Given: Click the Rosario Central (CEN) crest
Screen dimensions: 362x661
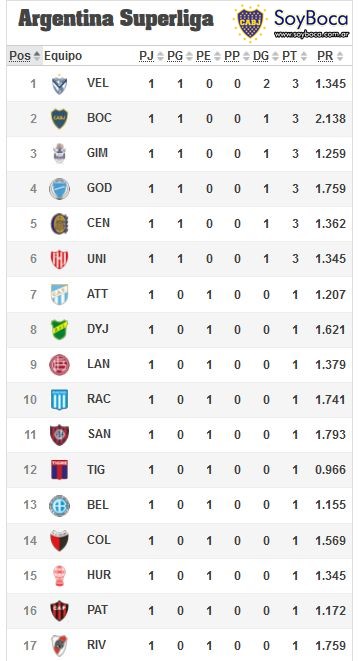Looking at the screenshot, I should point(59,224).
